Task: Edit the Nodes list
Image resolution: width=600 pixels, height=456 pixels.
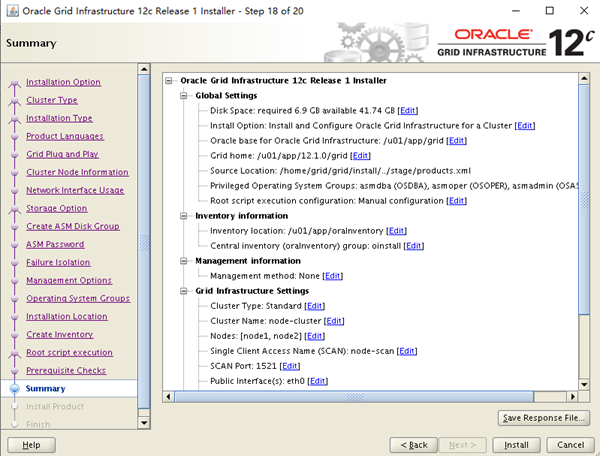Action: 315,336
